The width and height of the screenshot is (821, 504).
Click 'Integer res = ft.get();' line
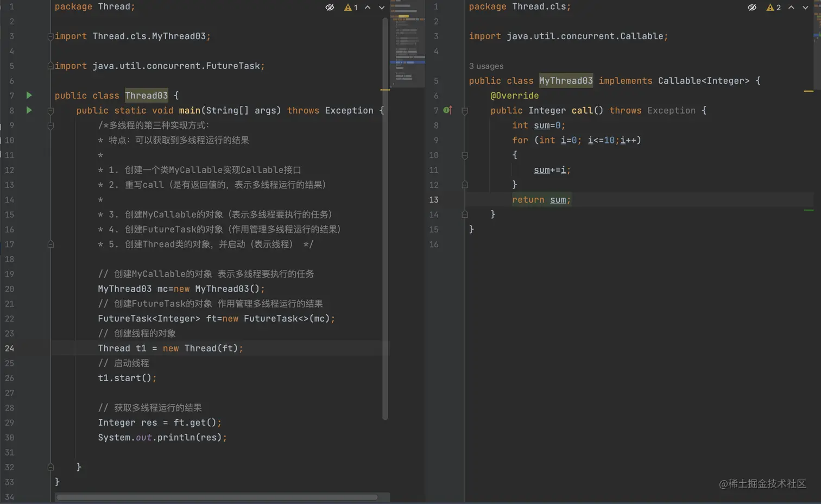160,423
